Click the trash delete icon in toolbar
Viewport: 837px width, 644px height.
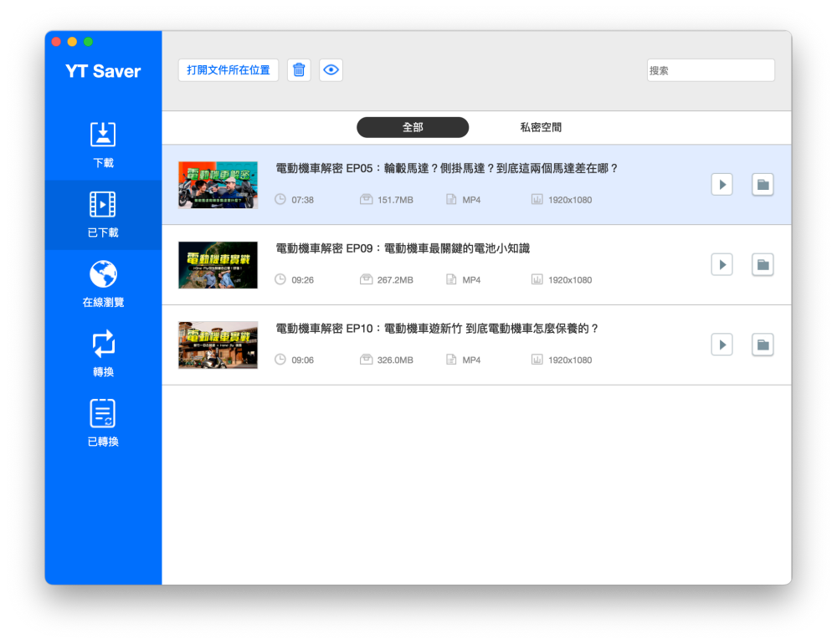tap(299, 70)
